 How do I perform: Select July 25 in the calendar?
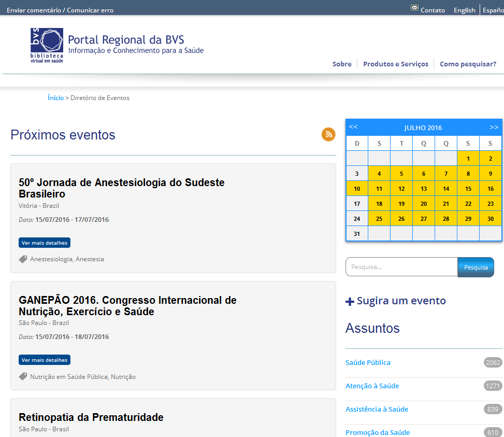tap(379, 219)
